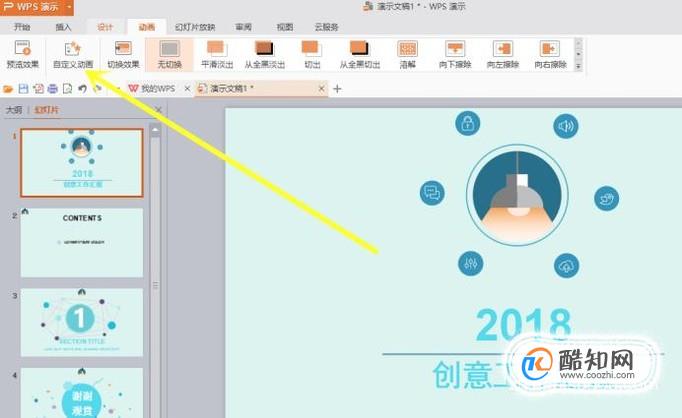Click the 2018 title text on slide

point(523,325)
